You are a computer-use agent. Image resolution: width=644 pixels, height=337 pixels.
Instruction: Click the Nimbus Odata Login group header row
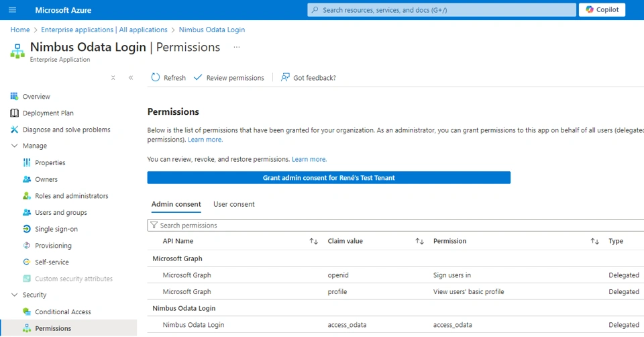point(396,308)
